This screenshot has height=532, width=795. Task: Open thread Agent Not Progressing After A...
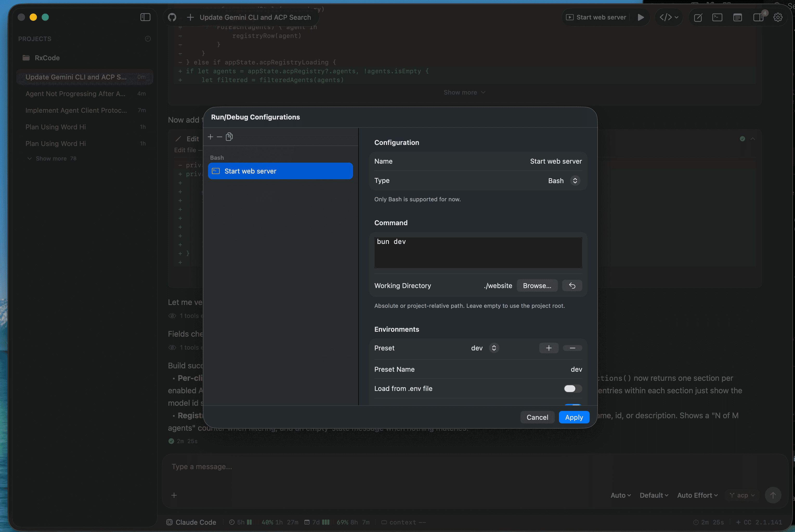84,94
